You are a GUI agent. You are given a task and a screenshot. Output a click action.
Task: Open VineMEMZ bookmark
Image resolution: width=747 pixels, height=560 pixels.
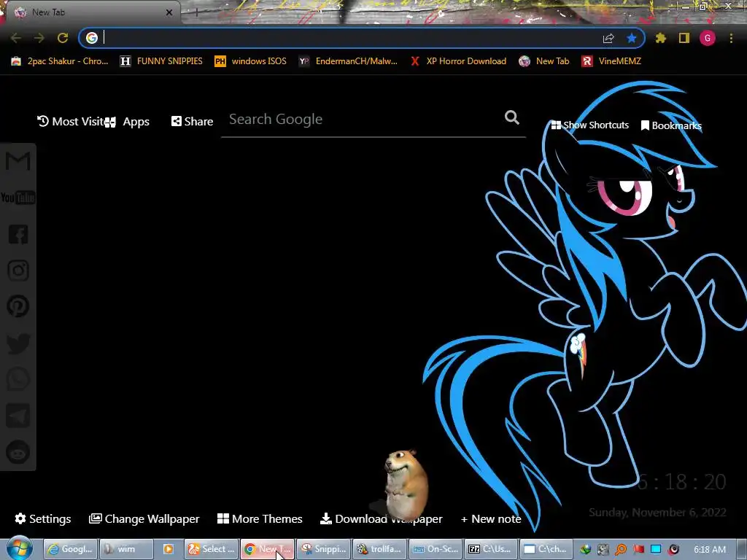coord(611,61)
